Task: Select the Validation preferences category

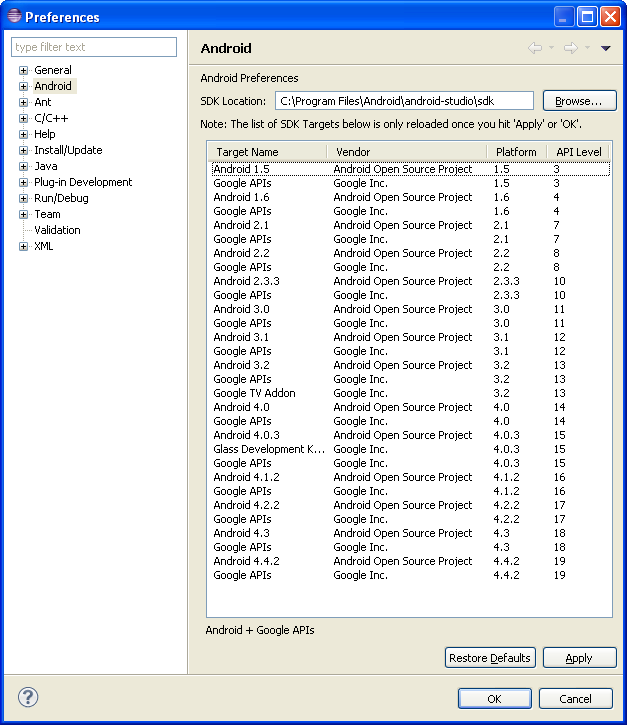Action: pyautogui.click(x=57, y=230)
